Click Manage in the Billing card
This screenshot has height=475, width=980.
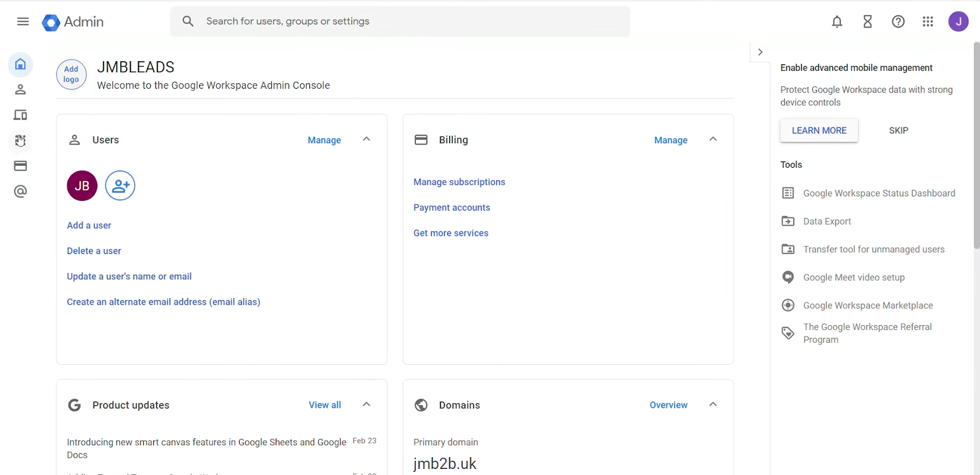671,140
